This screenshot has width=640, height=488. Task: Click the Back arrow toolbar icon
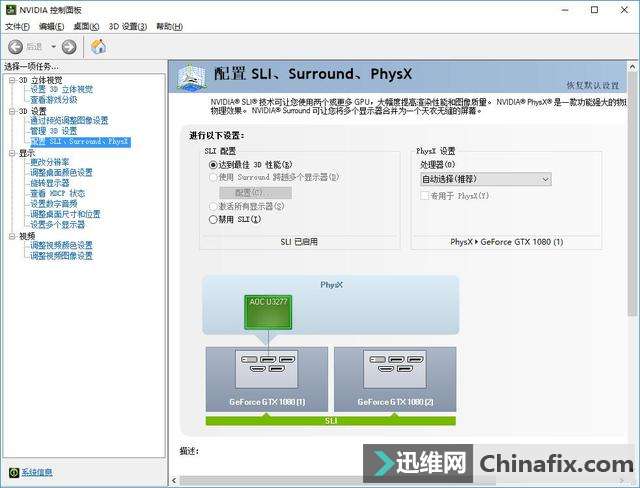[x=16, y=47]
